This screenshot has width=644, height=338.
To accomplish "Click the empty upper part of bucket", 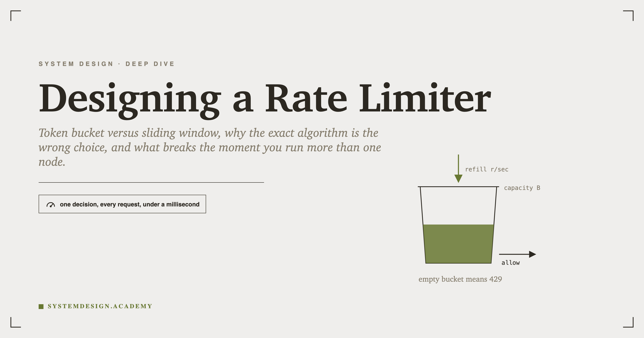I will tap(458, 205).
